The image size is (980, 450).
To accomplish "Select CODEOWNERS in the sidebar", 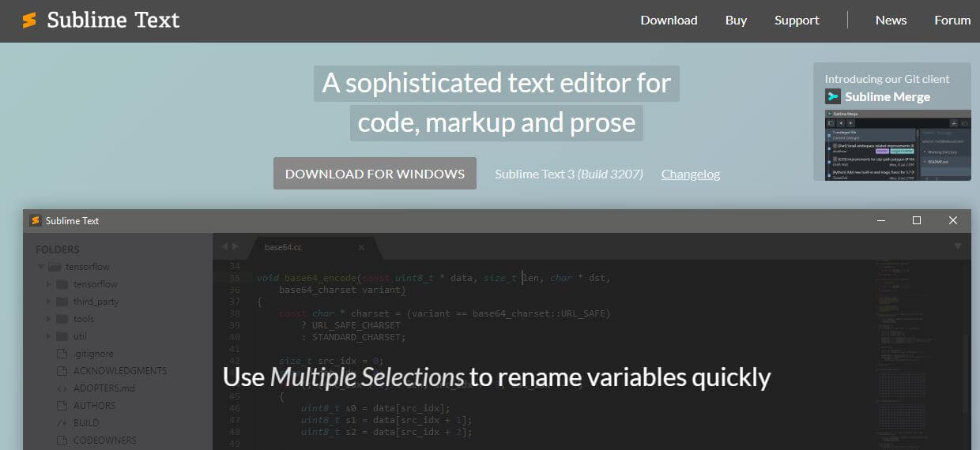I will point(105,441).
